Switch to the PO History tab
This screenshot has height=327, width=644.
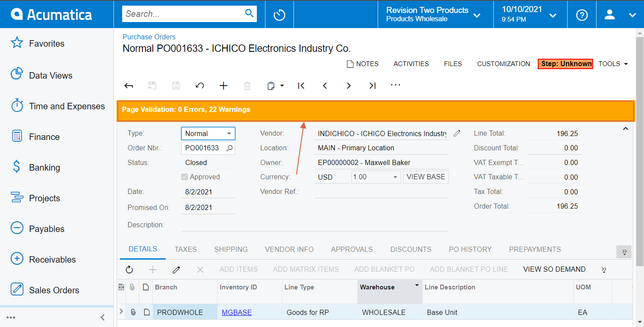pyautogui.click(x=470, y=249)
